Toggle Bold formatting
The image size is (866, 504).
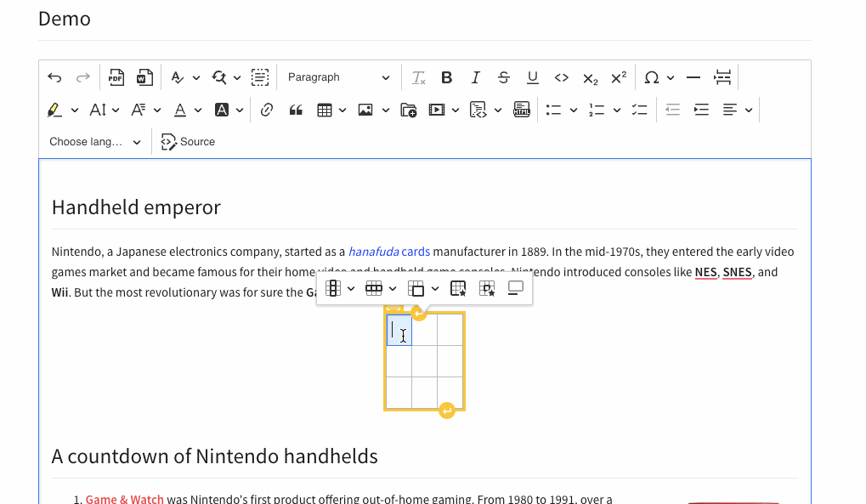[447, 77]
